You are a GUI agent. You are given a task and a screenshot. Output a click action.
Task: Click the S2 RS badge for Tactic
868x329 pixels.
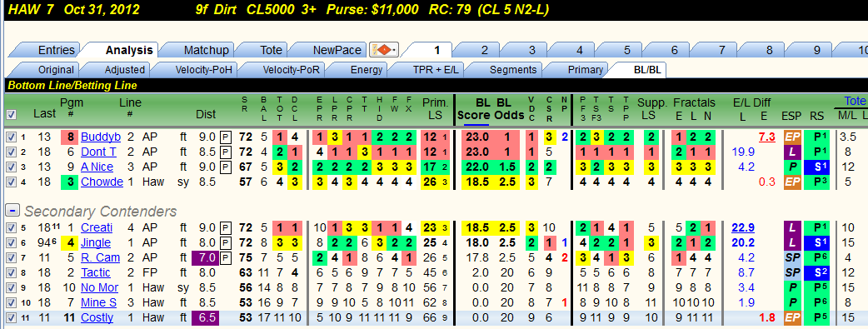point(818,272)
